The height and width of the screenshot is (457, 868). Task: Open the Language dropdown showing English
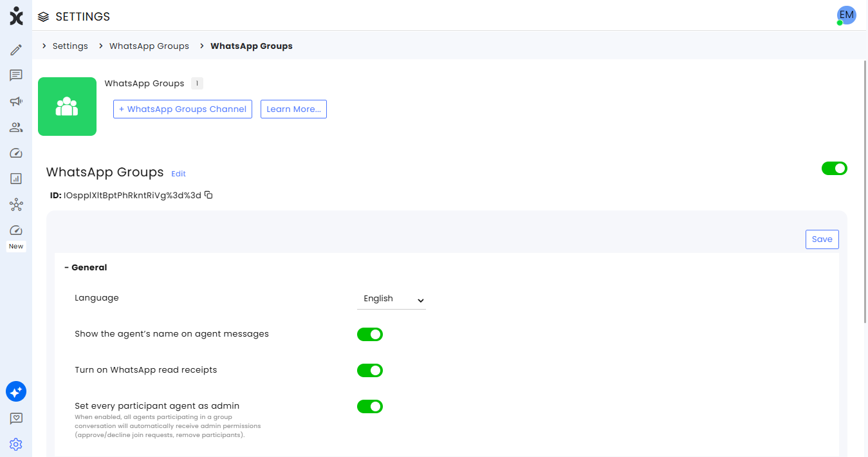coord(391,299)
